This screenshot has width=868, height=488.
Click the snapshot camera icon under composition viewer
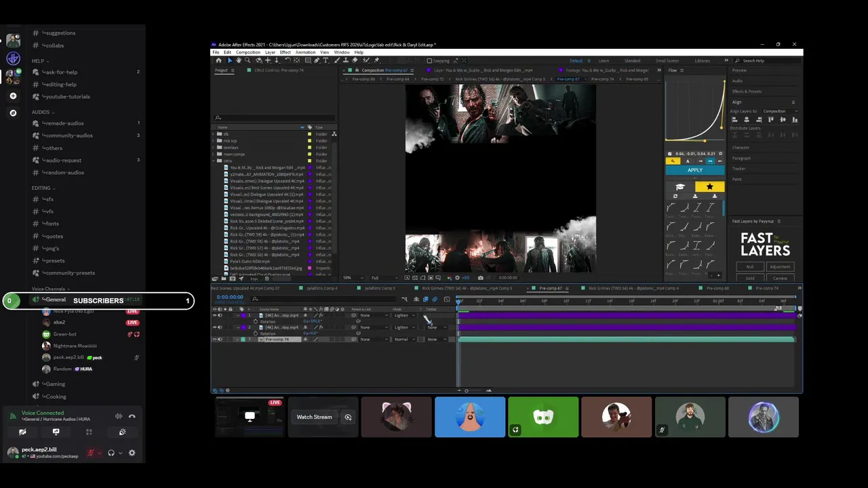481,277
